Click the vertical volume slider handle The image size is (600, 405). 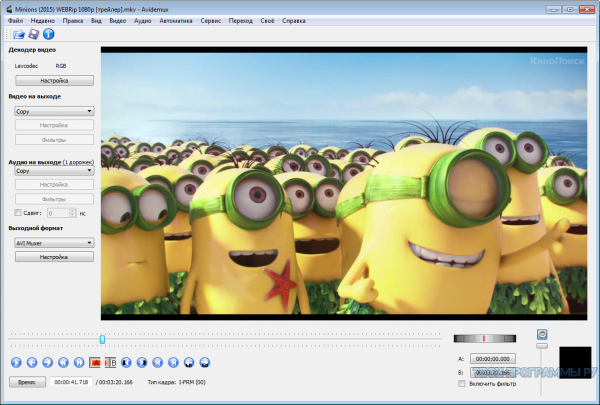click(541, 346)
